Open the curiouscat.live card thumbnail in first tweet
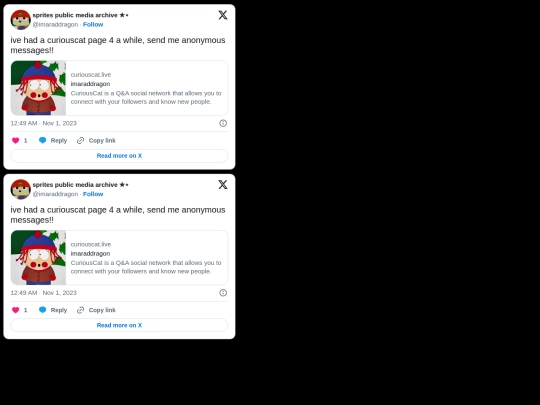 coord(38,88)
